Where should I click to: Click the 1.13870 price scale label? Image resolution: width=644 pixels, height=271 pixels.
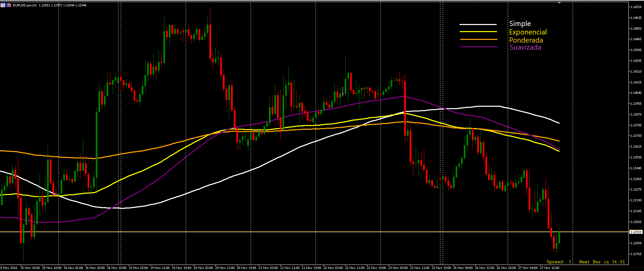point(636,115)
